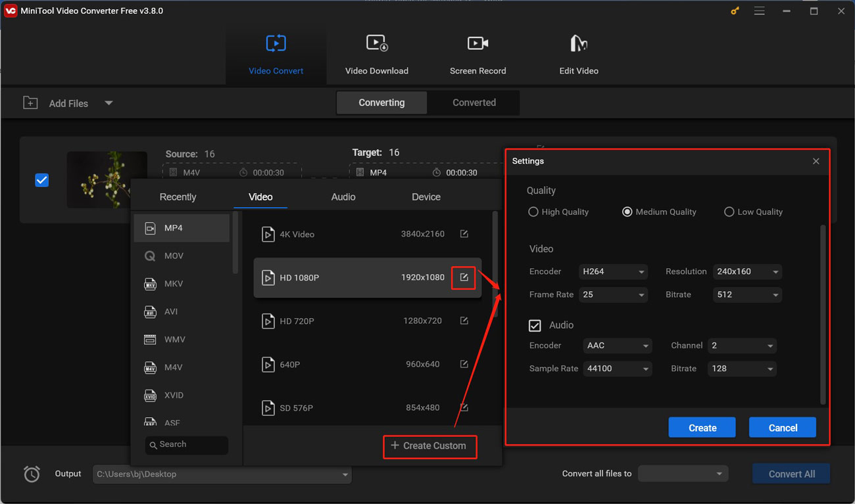Screen dimensions: 855x504
Task: Click the upgrade key icon in title bar
Action: click(735, 11)
